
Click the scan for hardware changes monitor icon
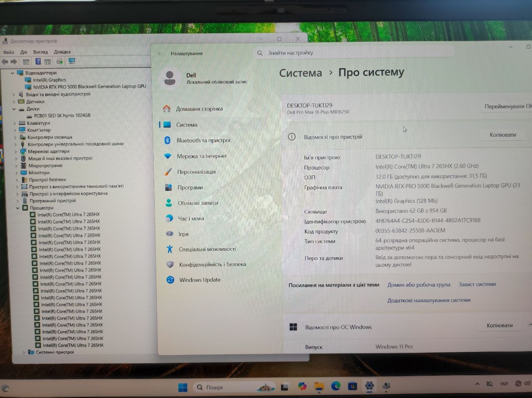(72, 61)
